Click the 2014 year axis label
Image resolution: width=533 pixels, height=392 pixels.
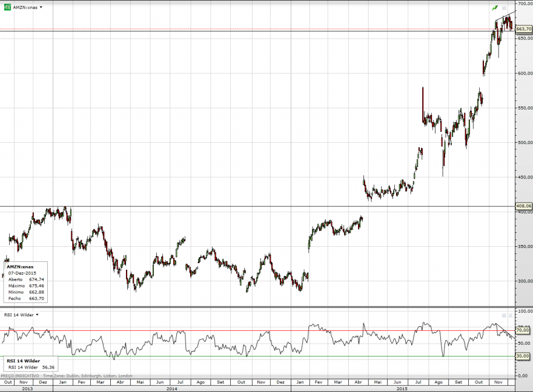coord(171,388)
